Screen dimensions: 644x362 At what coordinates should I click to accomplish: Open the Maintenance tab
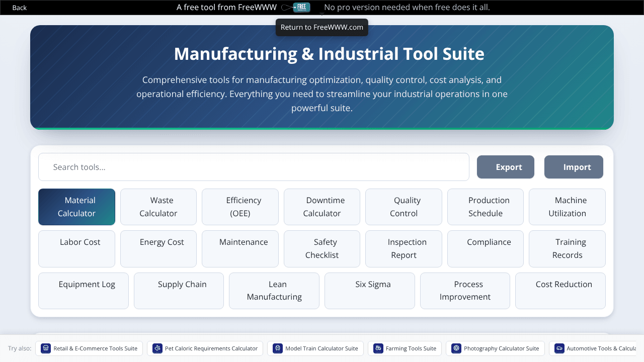point(240,249)
